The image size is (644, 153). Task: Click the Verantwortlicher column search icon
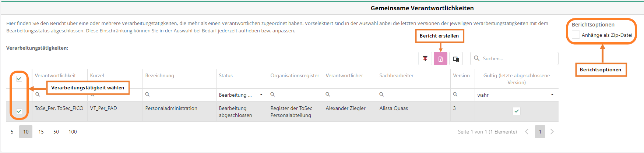[x=328, y=95]
